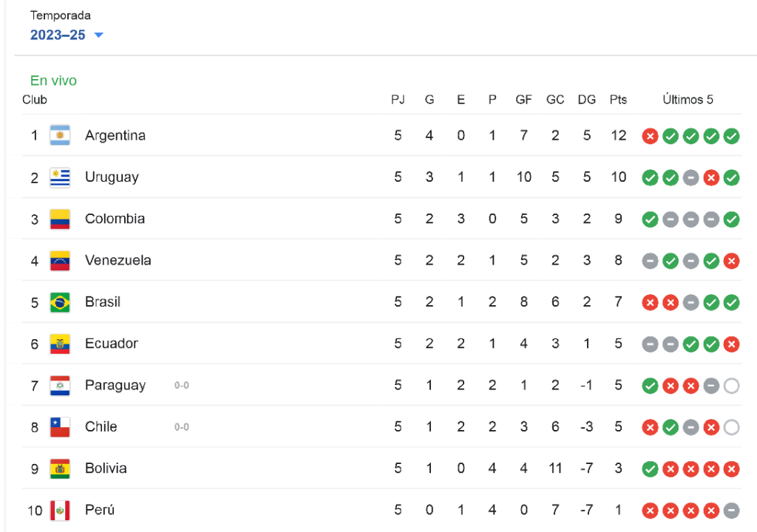Click the En vivo live label
The image size is (757, 532).
[52, 81]
